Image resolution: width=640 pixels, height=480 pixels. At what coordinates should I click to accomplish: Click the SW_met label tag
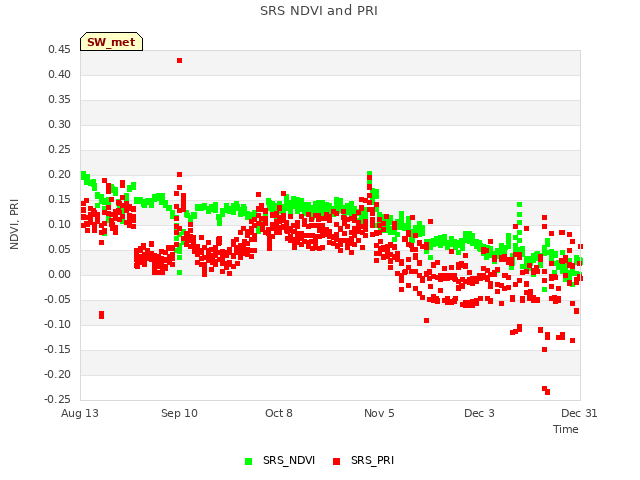coord(111,42)
